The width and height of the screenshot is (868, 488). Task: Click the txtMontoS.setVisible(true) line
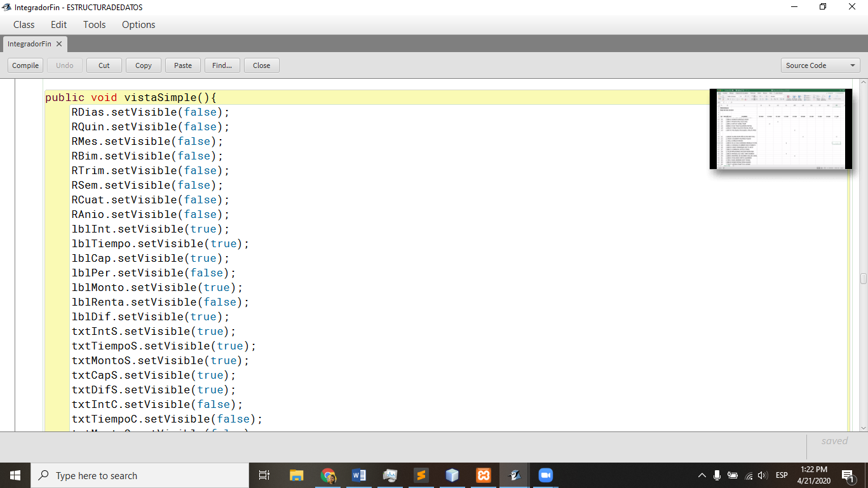[x=161, y=360]
